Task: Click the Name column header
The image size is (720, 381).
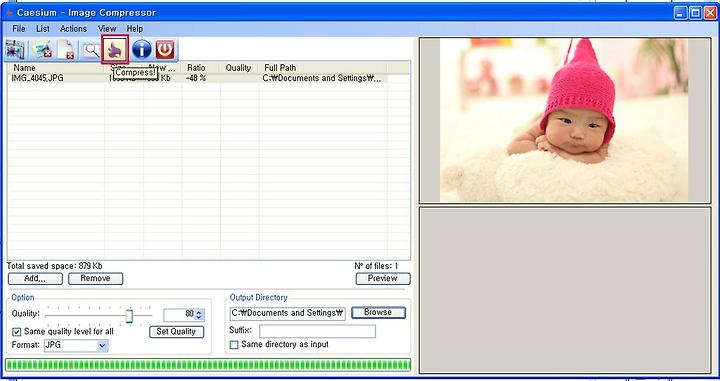Action: [56, 67]
